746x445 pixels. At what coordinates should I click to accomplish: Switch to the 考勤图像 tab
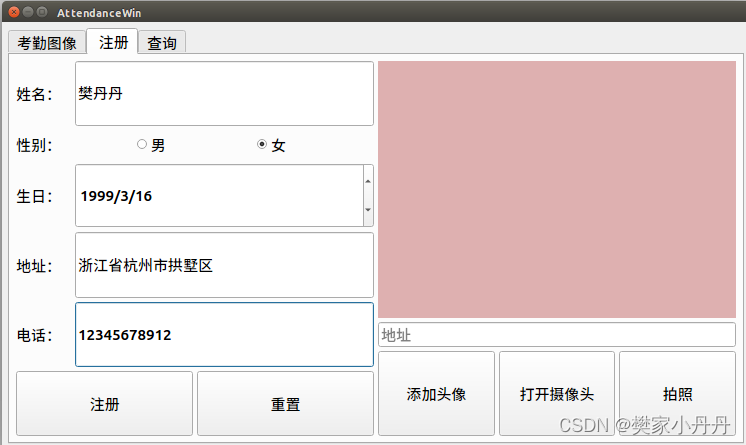47,43
